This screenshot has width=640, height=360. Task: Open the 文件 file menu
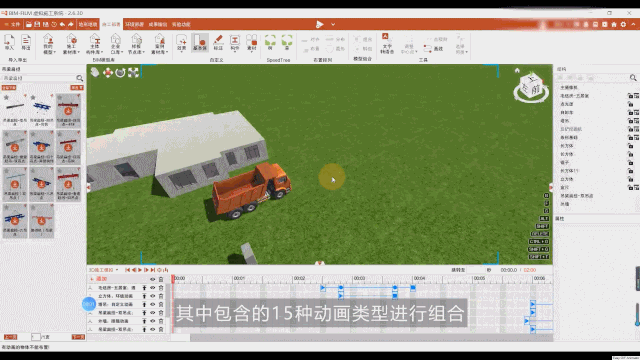pyautogui.click(x=12, y=24)
